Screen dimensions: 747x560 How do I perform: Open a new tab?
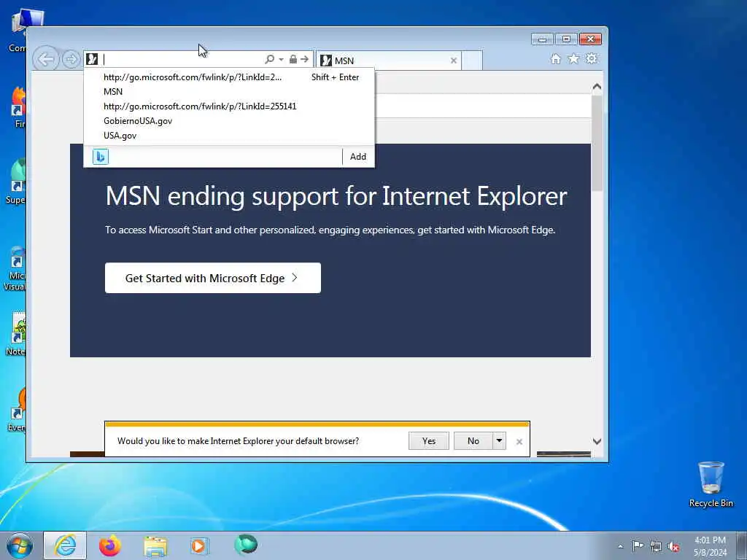[472, 61]
